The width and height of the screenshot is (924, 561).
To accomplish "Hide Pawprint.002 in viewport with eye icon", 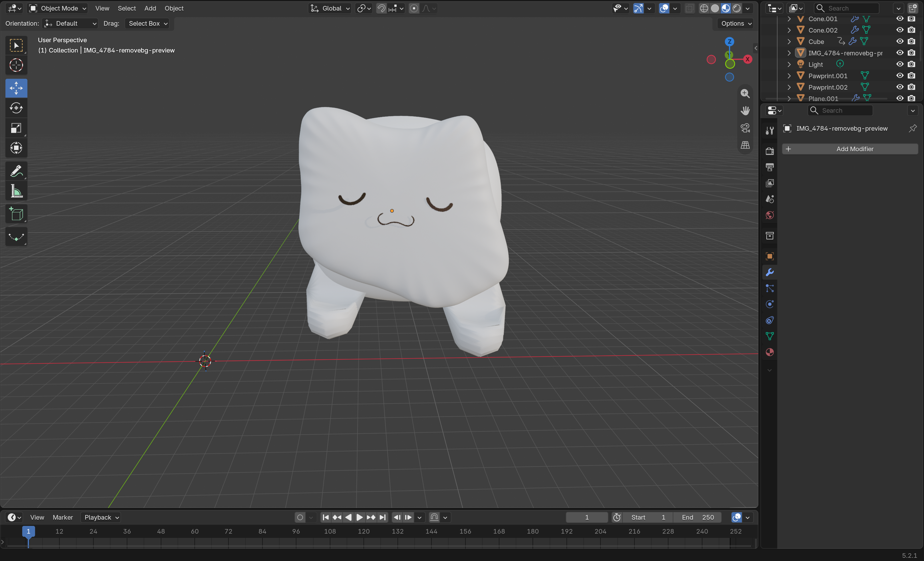I will [x=900, y=87].
